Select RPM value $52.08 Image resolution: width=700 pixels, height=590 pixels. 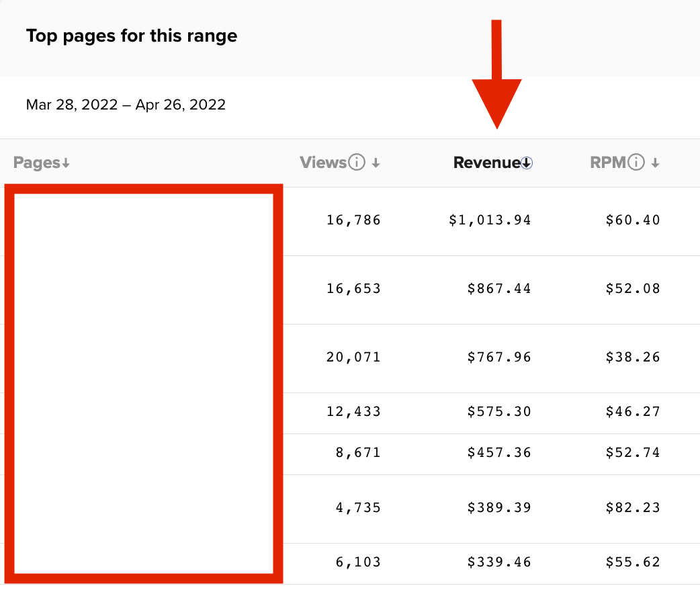[x=633, y=288]
